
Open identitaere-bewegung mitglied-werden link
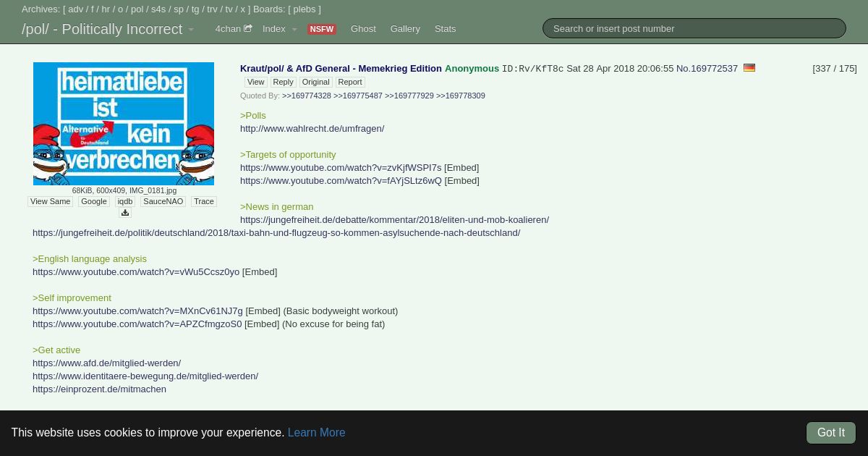(x=145, y=376)
